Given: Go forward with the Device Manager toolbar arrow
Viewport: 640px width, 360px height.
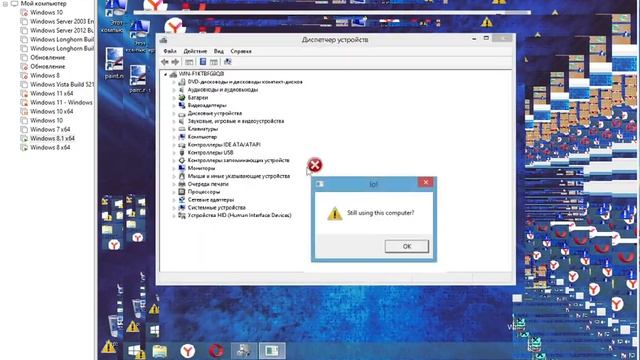Looking at the screenshot, I should [175, 62].
